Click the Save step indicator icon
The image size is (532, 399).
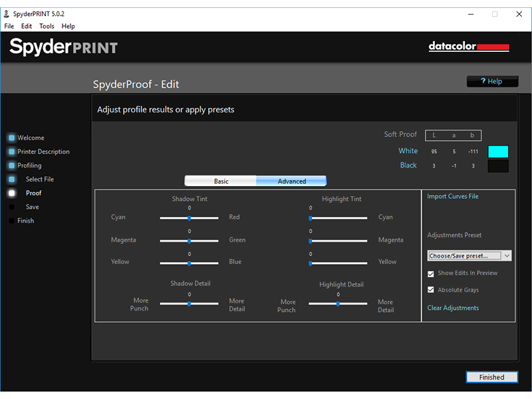(x=12, y=207)
